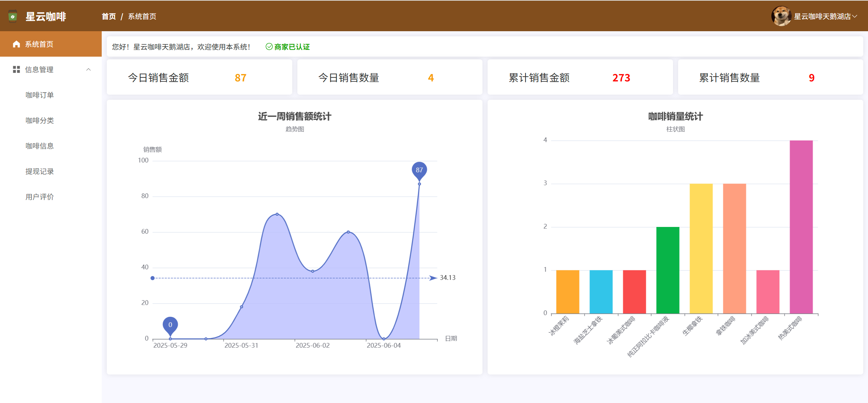Click the average line arrow at 34.13
This screenshot has height=403, width=868.
coord(433,278)
